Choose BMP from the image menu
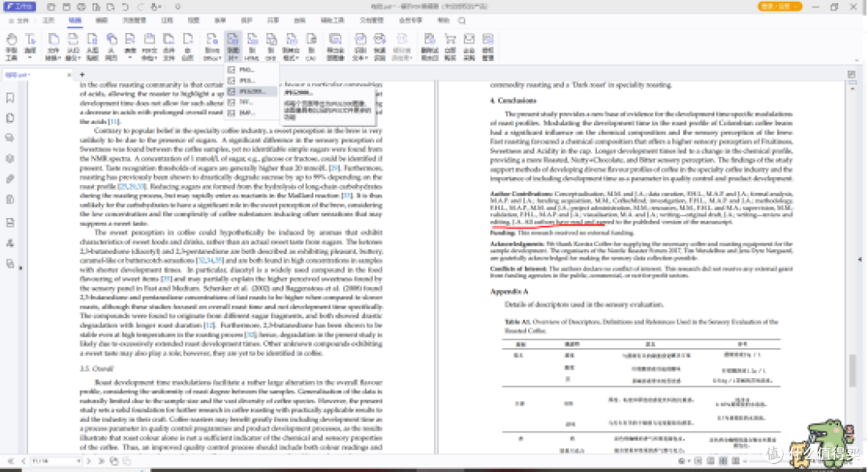This screenshot has width=868, height=472. click(x=252, y=113)
